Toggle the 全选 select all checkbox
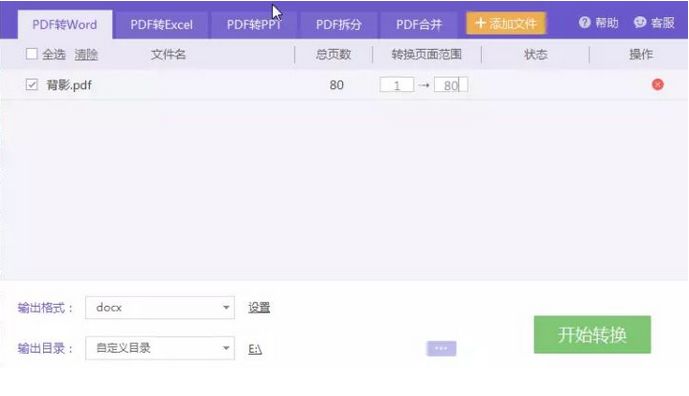The height and width of the screenshot is (396, 689). pos(32,54)
